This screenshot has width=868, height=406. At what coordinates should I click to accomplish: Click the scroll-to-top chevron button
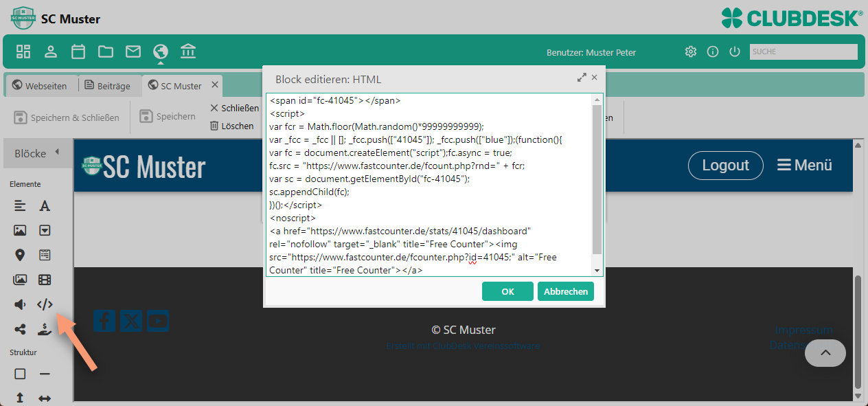(825, 353)
